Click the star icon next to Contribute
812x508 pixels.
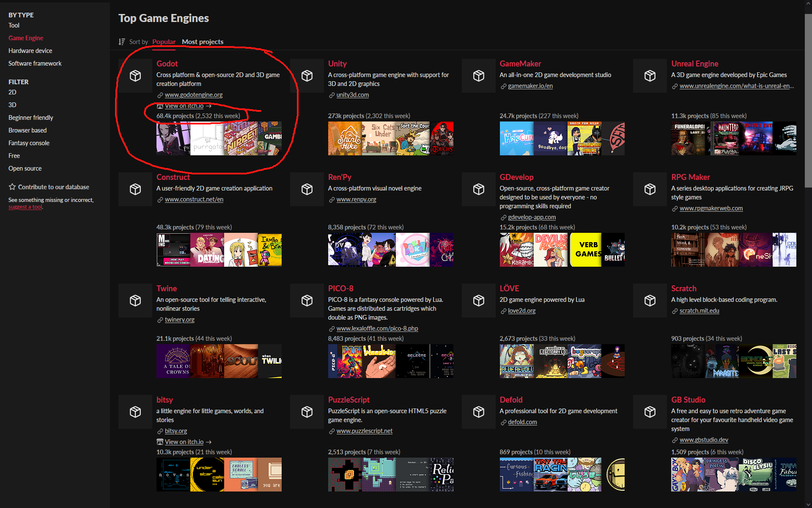(x=12, y=187)
